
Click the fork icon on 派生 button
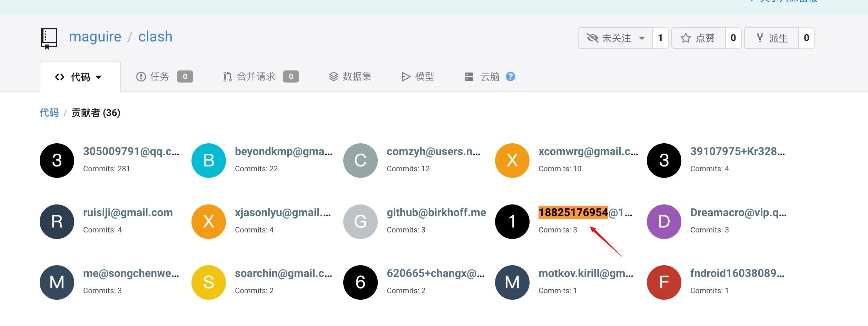(x=760, y=38)
